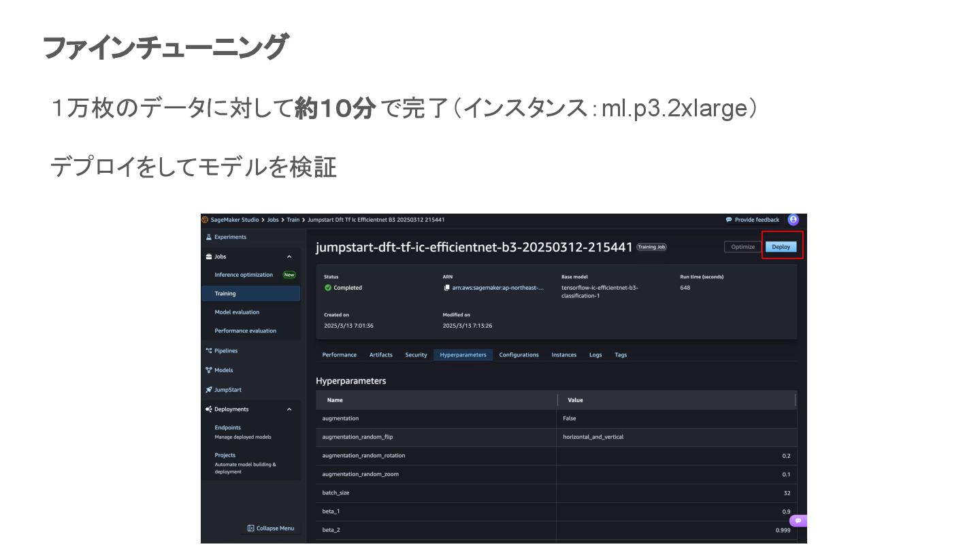Click the horizontal_and_vertical value cell
The width and height of the screenshot is (980, 551).
coord(593,437)
